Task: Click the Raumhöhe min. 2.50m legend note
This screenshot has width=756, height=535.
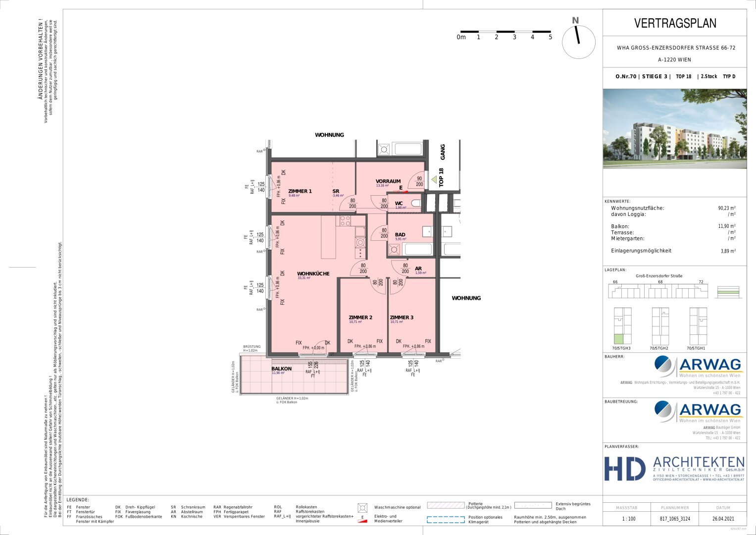Action: coord(550,520)
